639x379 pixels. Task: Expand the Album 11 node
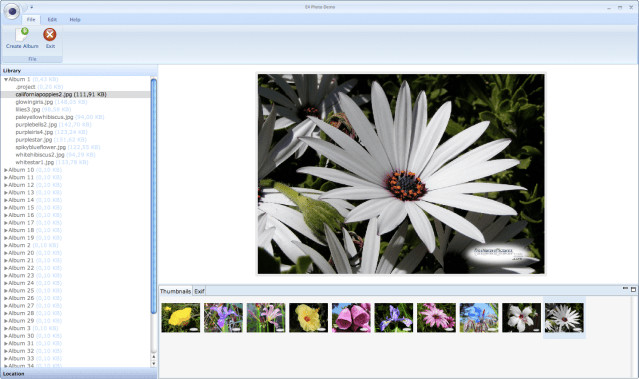(6, 177)
